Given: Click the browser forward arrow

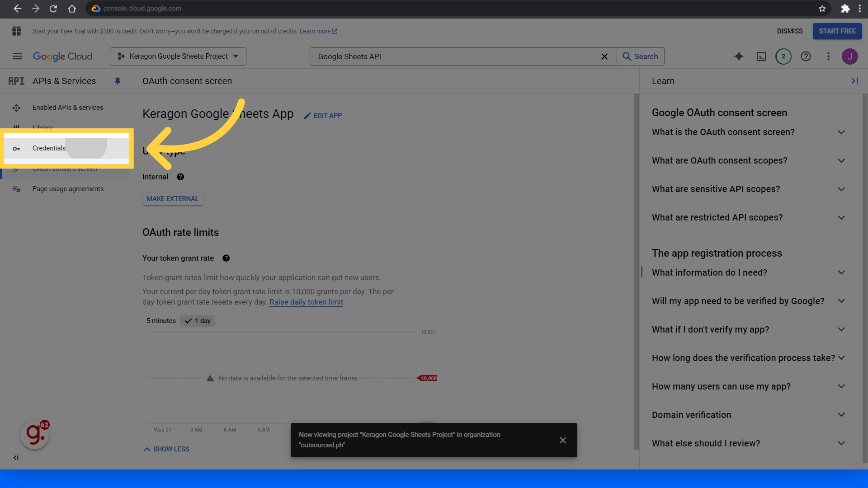Looking at the screenshot, I should (x=35, y=9).
